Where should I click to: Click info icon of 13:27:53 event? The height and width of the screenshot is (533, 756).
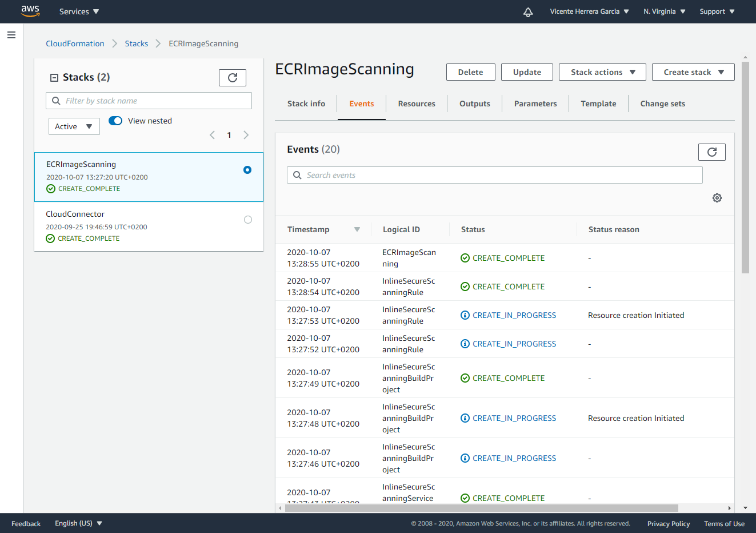(x=465, y=315)
